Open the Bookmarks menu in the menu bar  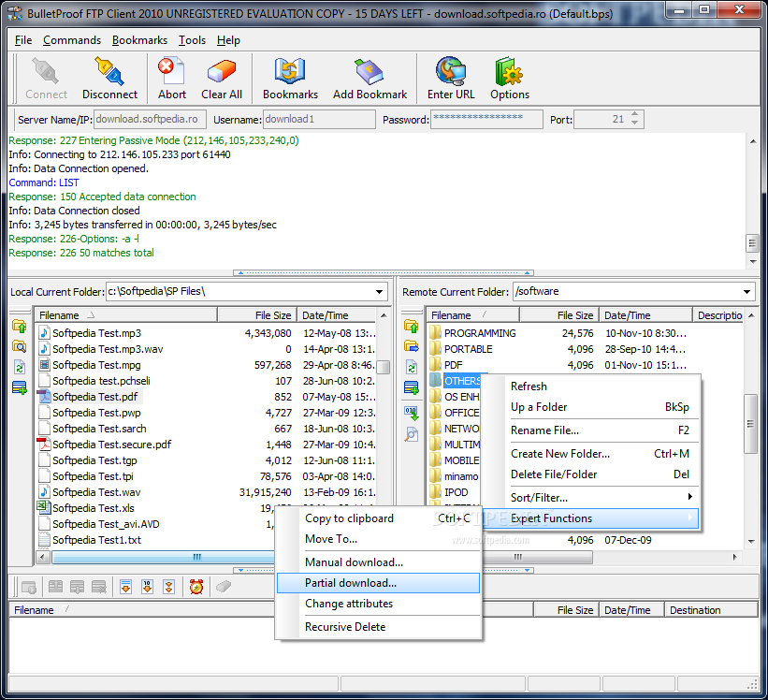point(139,40)
